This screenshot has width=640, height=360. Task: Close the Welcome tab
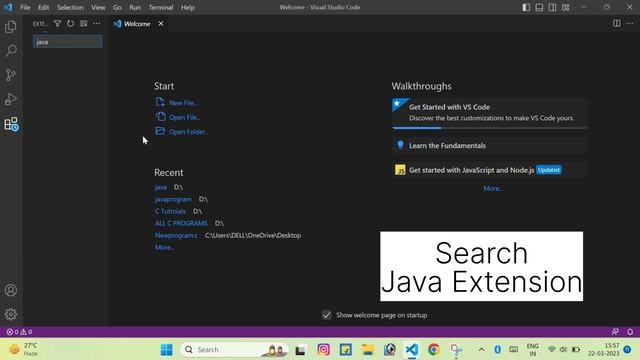click(x=161, y=24)
